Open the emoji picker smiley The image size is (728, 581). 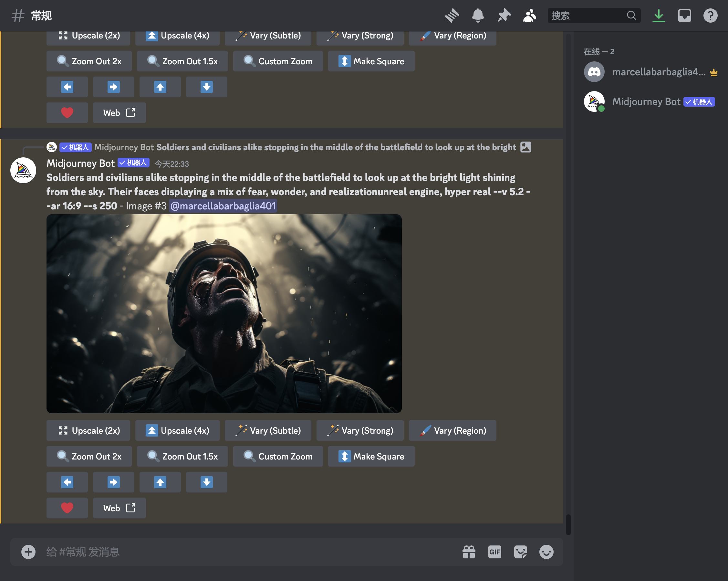click(x=546, y=552)
